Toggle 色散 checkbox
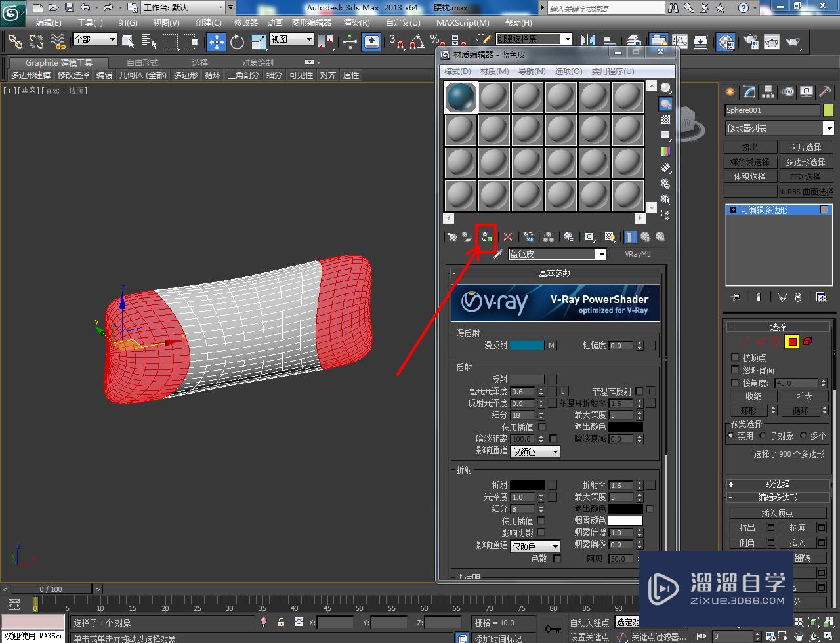This screenshot has width=840, height=643. point(557,558)
